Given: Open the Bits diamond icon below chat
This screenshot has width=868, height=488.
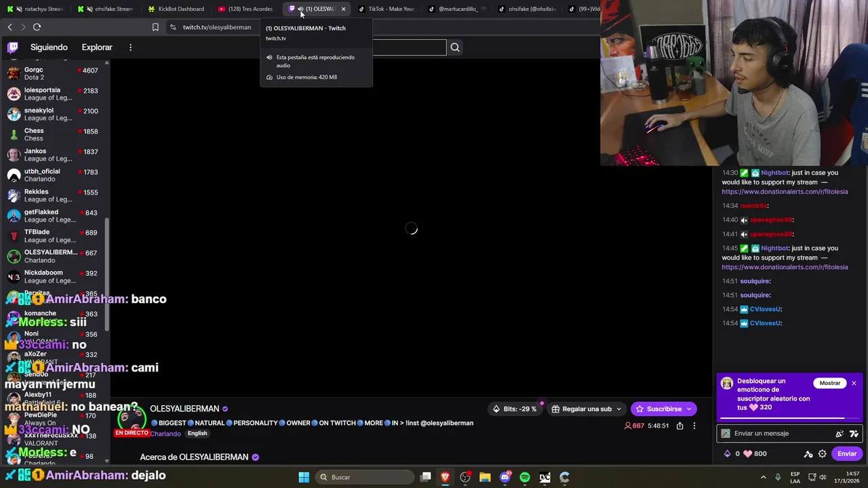Looking at the screenshot, I should tap(728, 454).
